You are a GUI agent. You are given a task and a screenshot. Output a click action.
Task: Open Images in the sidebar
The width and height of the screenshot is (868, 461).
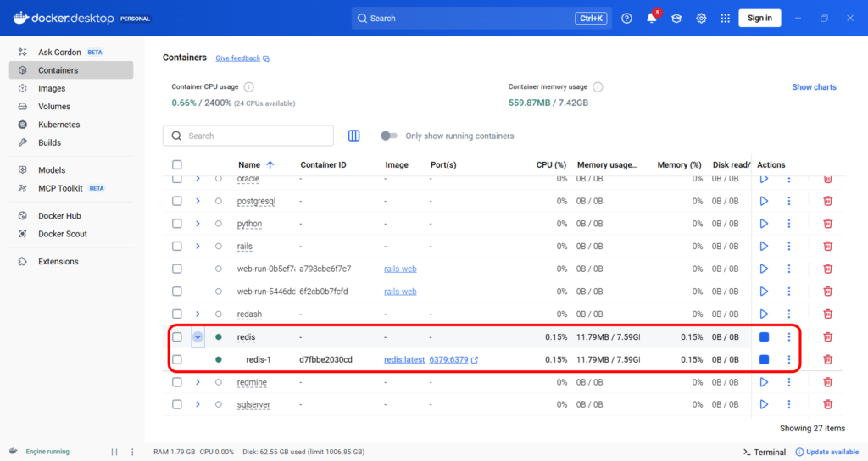point(52,88)
